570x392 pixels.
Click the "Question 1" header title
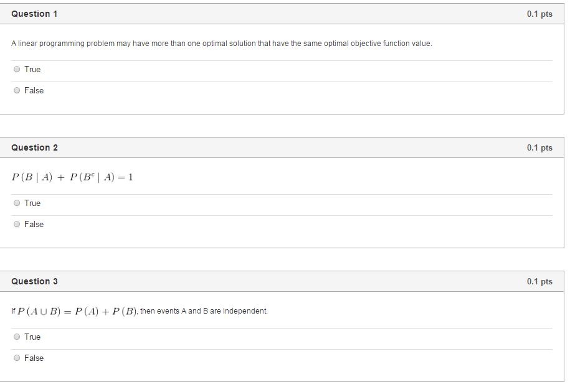pos(34,14)
